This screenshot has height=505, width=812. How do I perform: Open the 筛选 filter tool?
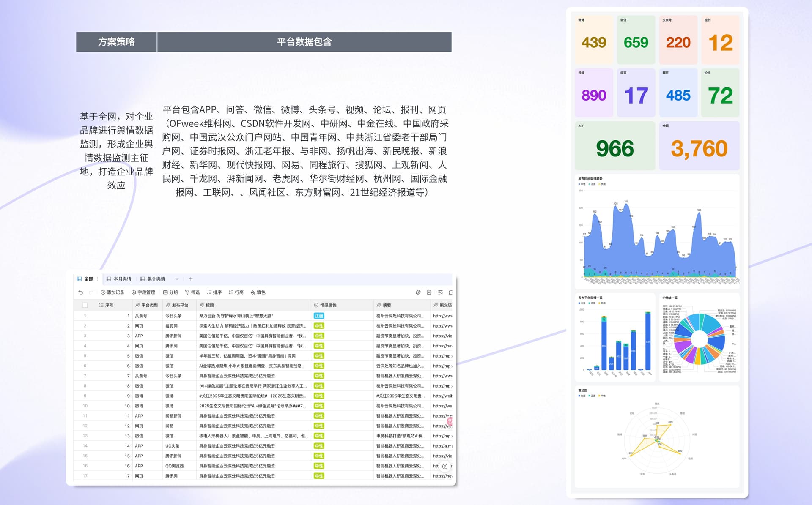[192, 292]
